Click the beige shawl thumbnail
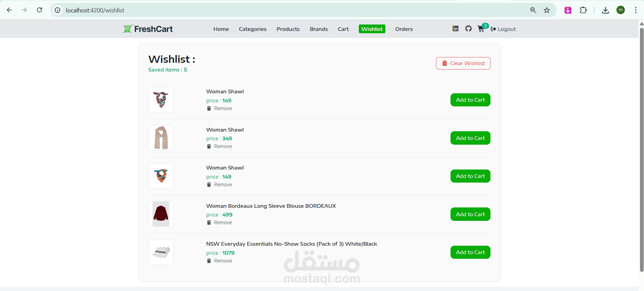Image resolution: width=644 pixels, height=291 pixels. click(161, 138)
